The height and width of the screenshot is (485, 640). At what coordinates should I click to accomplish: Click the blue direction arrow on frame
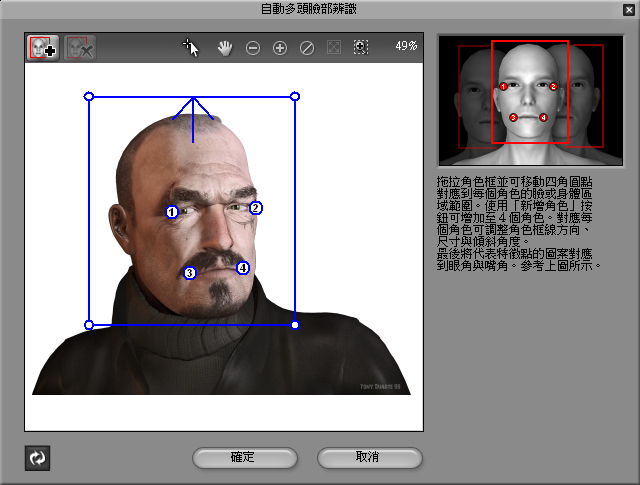click(x=193, y=120)
